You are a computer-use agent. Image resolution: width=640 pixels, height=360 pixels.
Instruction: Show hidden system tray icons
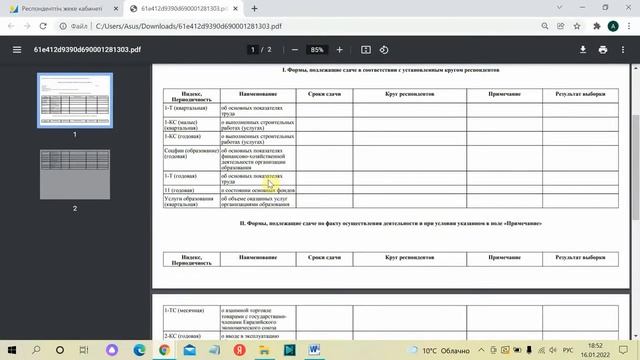click(481, 350)
